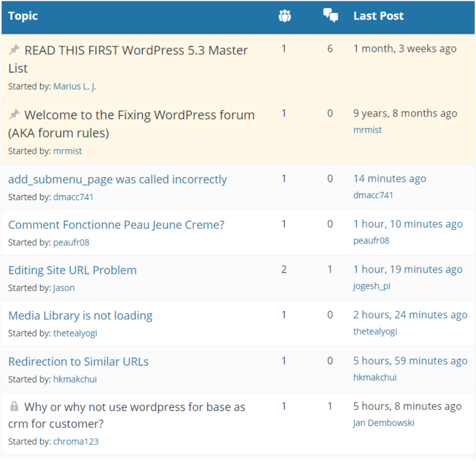This screenshot has width=476, height=461.
Task: Visit hkmakchui under 5 hours, 59 minutes ago
Action: pyautogui.click(x=375, y=377)
